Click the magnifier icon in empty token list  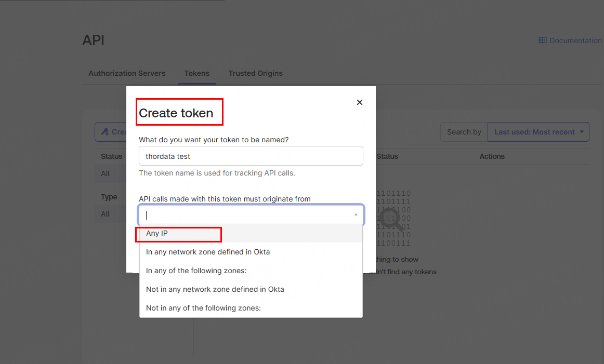tap(391, 219)
